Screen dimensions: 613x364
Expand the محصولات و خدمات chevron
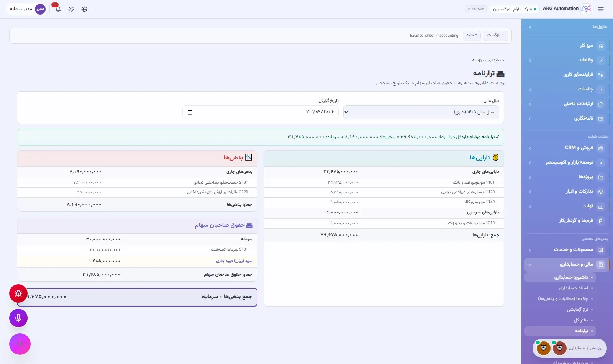tap(529, 250)
